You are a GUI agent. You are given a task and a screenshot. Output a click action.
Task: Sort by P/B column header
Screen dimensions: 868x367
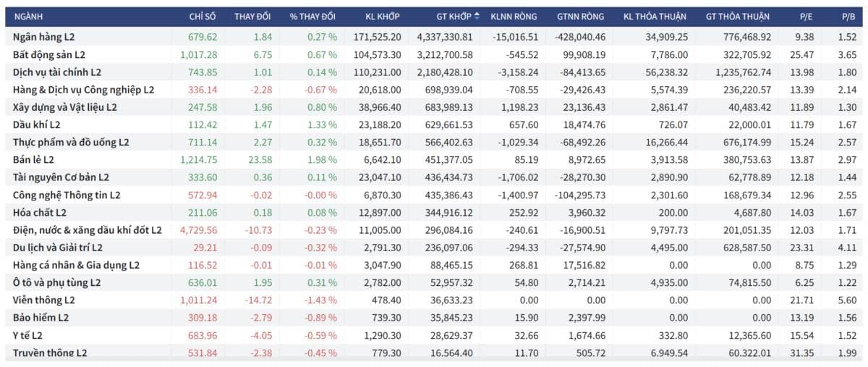[x=849, y=16]
